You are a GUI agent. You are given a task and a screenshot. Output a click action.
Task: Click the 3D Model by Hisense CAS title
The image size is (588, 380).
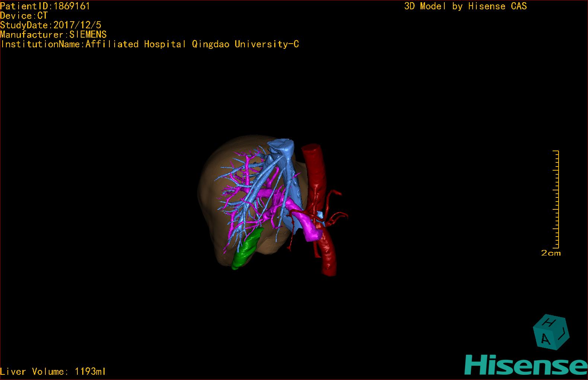(x=466, y=6)
